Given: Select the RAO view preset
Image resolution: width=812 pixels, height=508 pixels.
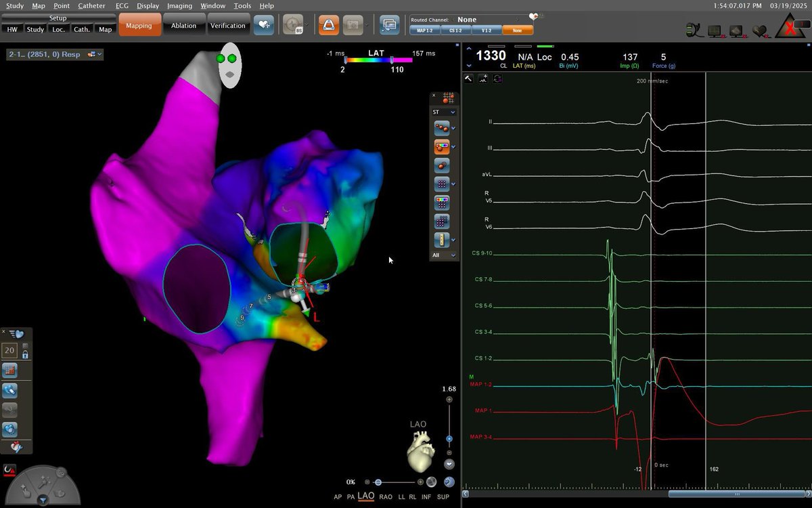Looking at the screenshot, I should [x=386, y=496].
